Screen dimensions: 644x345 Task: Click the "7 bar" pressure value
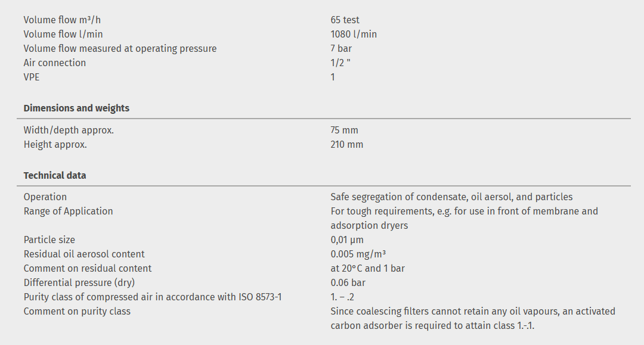[x=341, y=48]
